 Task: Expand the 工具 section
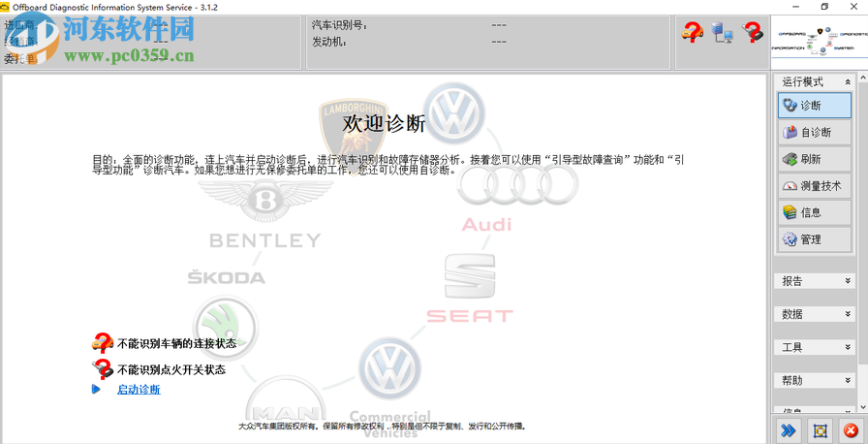848,348
